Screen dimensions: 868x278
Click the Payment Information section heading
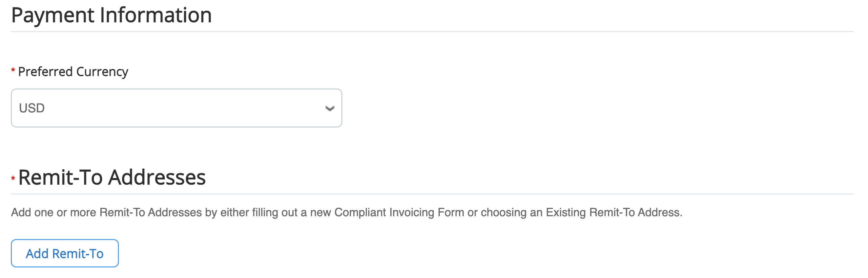point(111,15)
